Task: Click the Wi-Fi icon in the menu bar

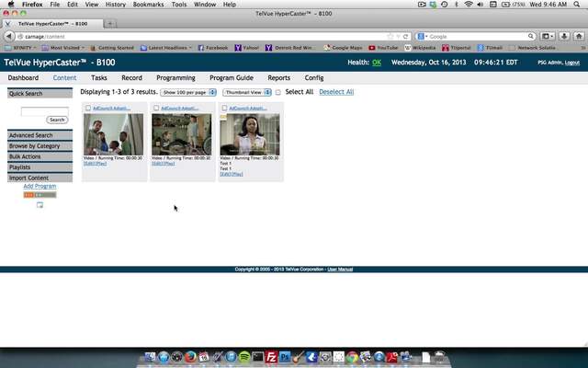Action: [x=468, y=5]
